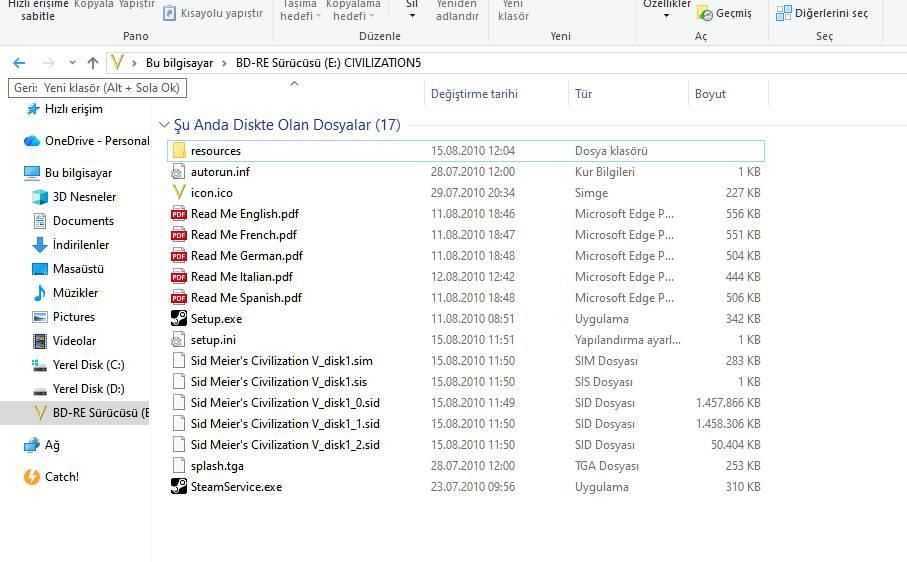Click 'Geçmiş' history button
The height and width of the screenshot is (562, 907).
coord(724,13)
